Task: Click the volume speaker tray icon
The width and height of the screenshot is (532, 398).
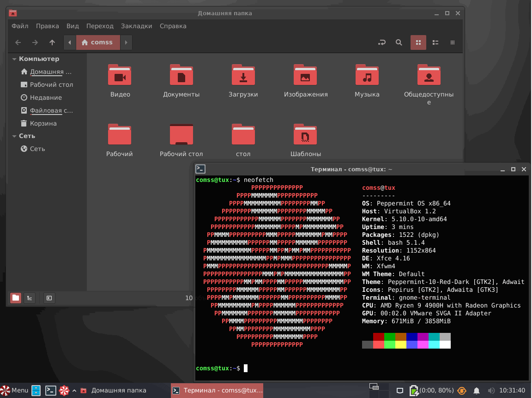Action: click(491, 391)
